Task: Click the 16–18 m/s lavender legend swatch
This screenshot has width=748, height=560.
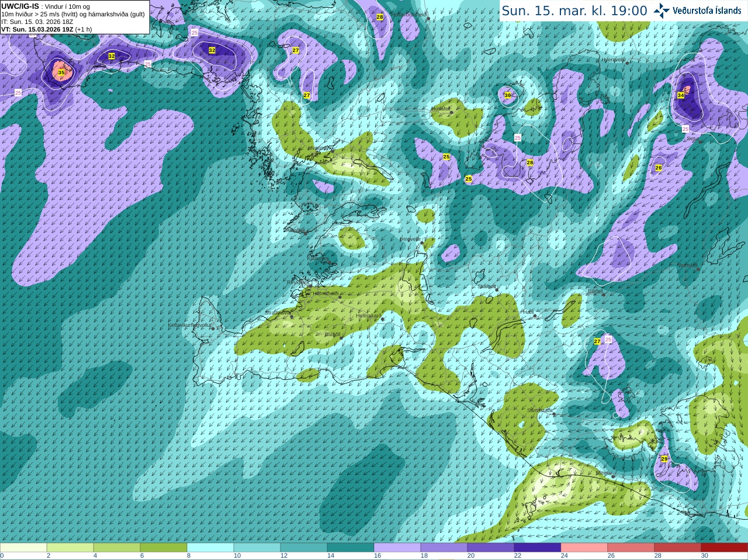Action: (x=397, y=548)
